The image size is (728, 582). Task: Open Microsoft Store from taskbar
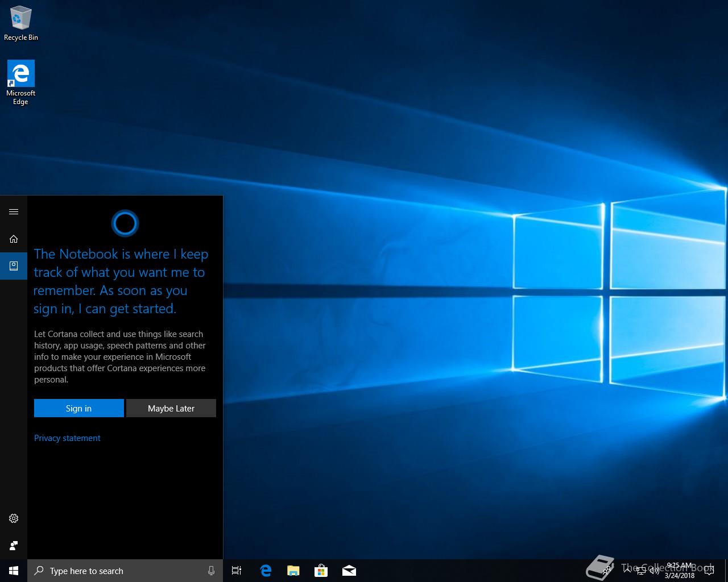pos(321,571)
